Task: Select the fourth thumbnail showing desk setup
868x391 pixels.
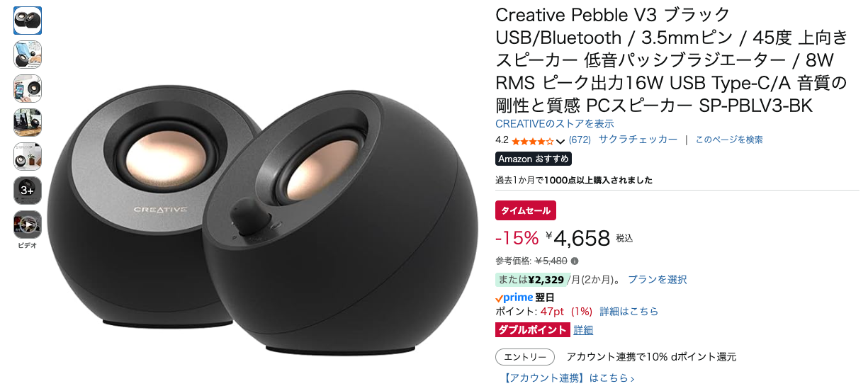Action: click(28, 123)
